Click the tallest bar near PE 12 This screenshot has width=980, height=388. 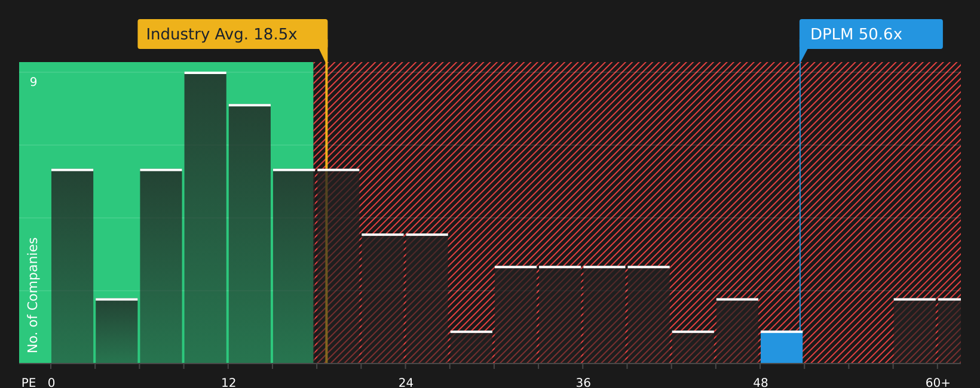coord(206,218)
